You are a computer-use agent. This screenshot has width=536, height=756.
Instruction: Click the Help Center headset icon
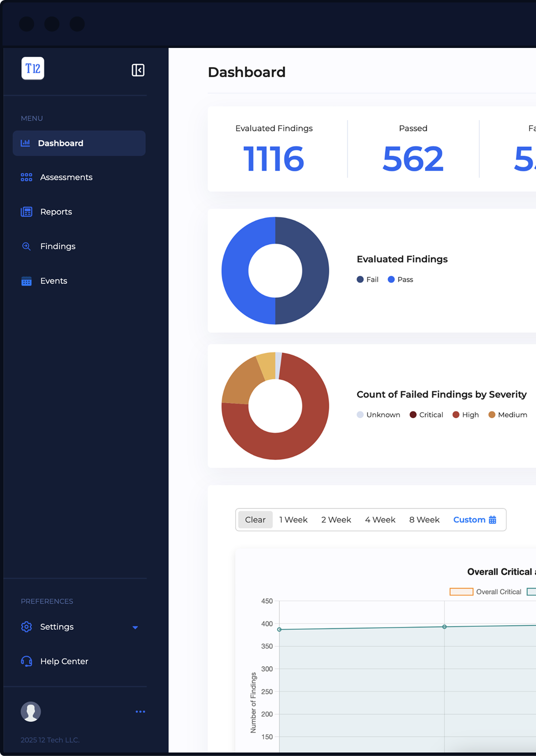pyautogui.click(x=27, y=661)
